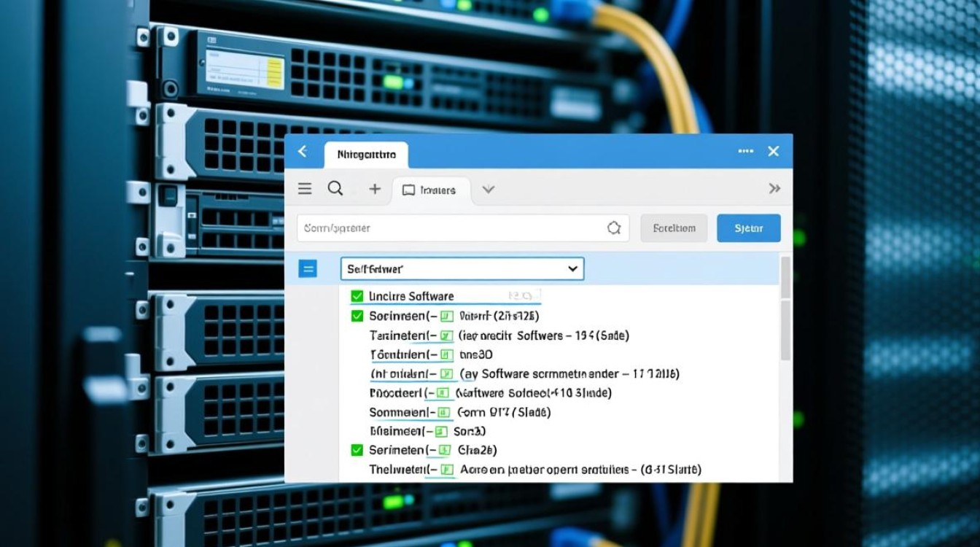Click the magnifier search icon in the toolbar
This screenshot has height=547, width=980.
click(x=335, y=189)
